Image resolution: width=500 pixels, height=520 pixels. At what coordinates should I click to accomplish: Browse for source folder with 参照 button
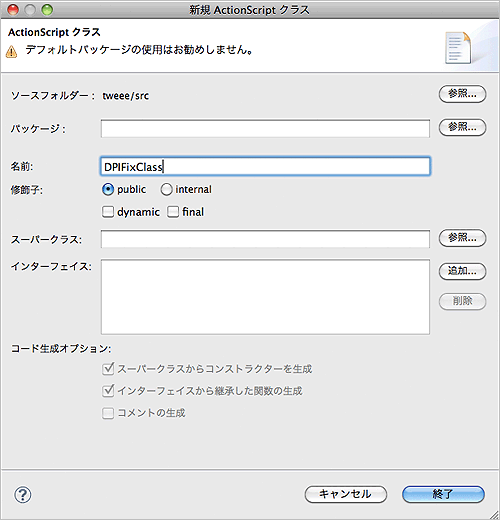(462, 94)
